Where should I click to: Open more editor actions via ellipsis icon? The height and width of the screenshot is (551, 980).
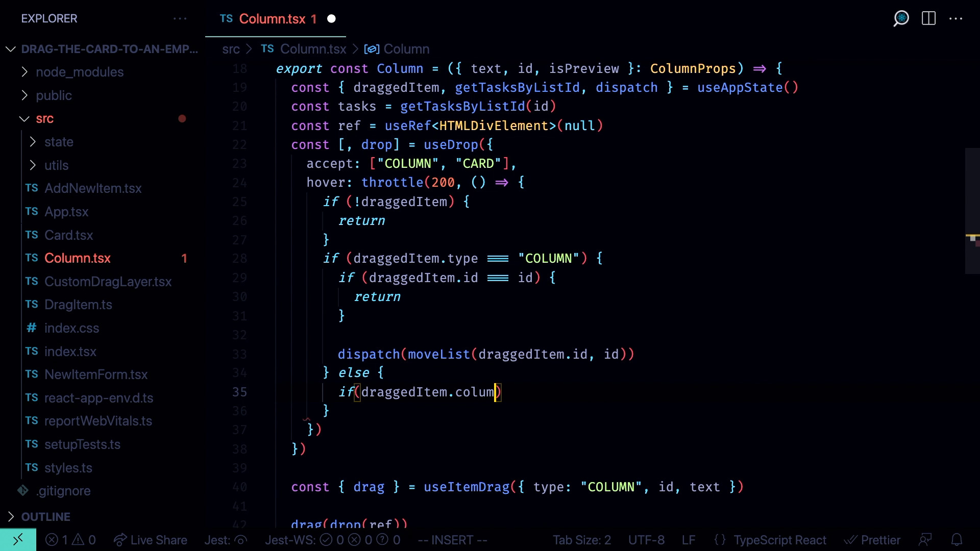click(x=957, y=18)
